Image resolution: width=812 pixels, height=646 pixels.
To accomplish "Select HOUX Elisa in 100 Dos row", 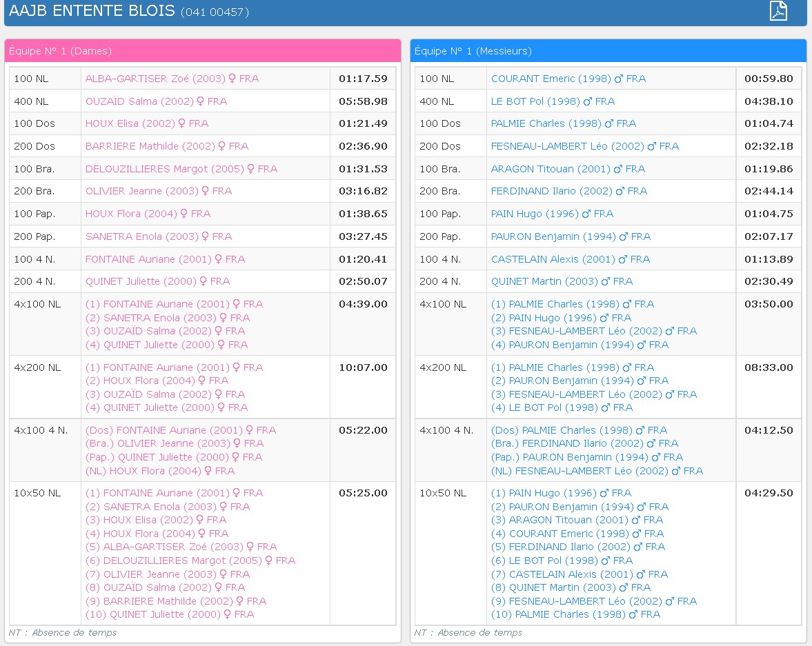I will [146, 123].
